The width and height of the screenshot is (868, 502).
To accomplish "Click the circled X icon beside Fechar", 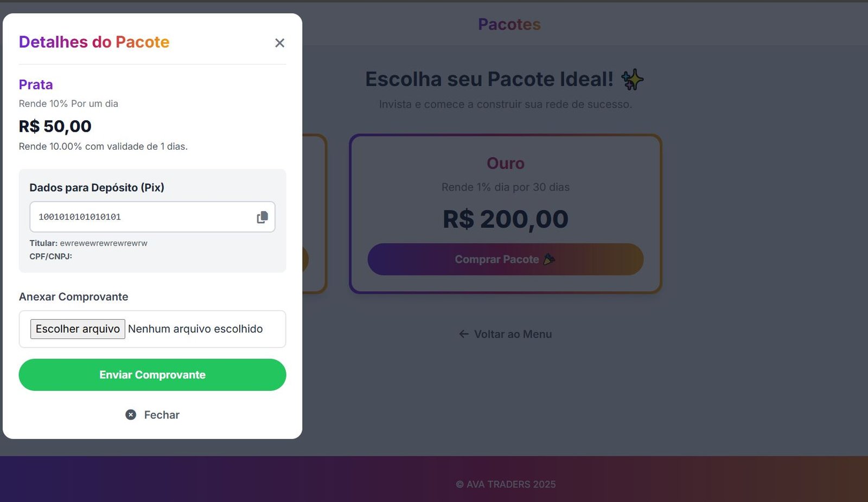I will click(131, 415).
